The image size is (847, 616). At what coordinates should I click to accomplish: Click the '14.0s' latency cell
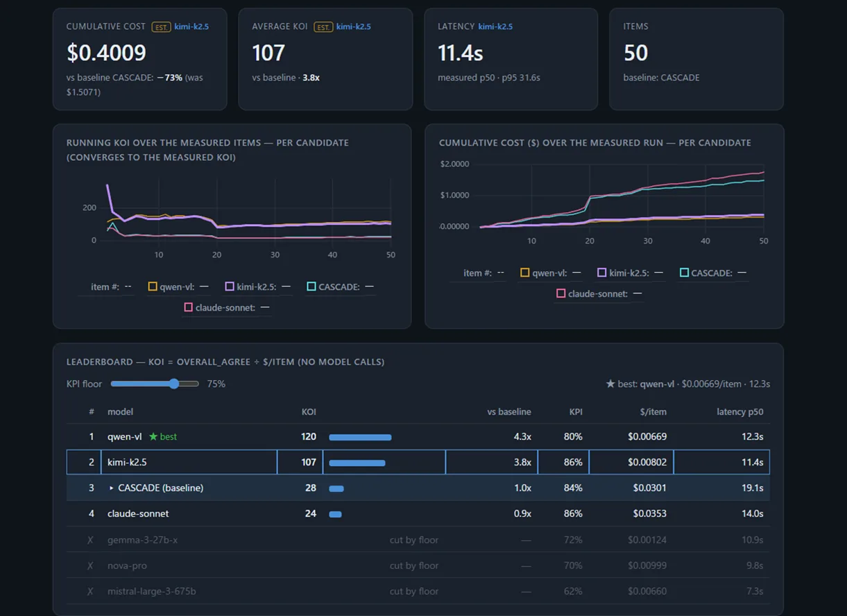pos(753,513)
